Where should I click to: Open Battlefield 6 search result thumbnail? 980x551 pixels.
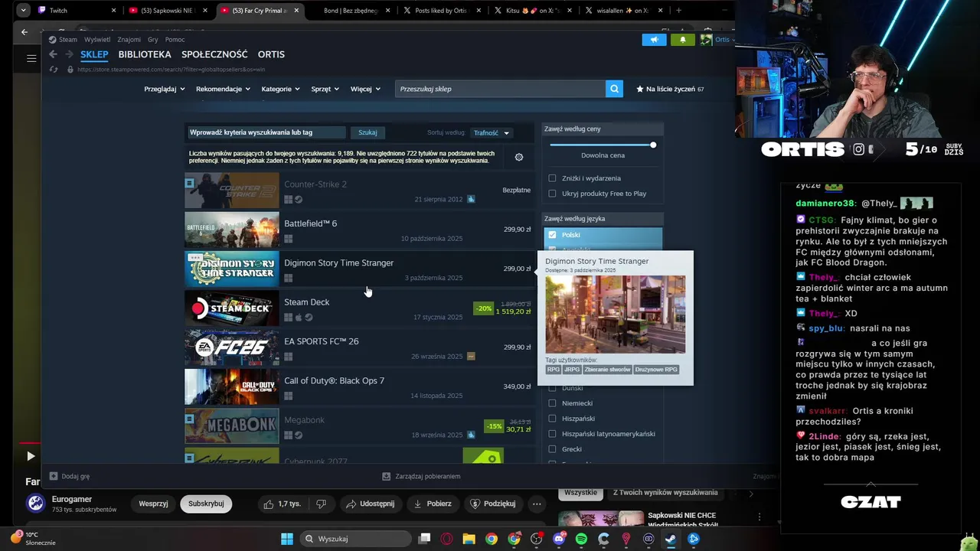232,230
